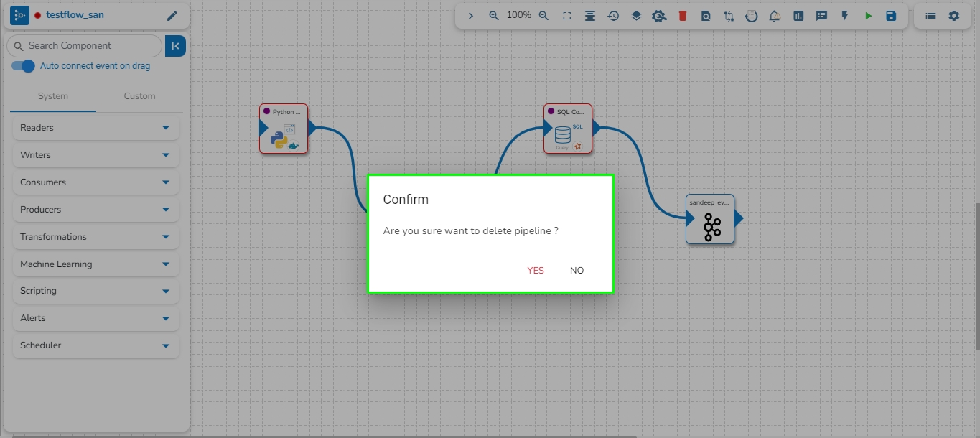Screen dimensions: 980x438
Task: Expand the Readers component group
Action: [96, 128]
